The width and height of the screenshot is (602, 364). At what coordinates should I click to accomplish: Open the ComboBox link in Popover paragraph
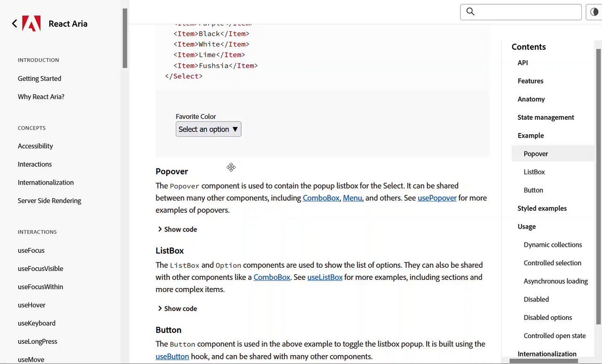tap(321, 198)
